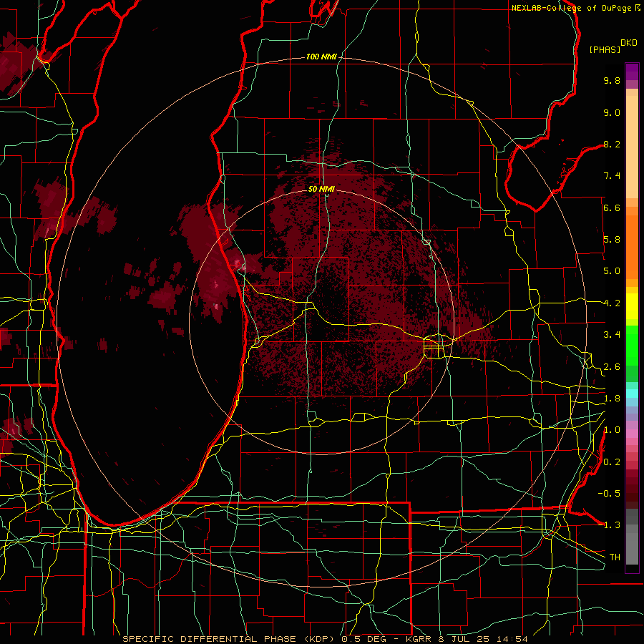Pick the pink segment of the color bar

tap(632, 433)
